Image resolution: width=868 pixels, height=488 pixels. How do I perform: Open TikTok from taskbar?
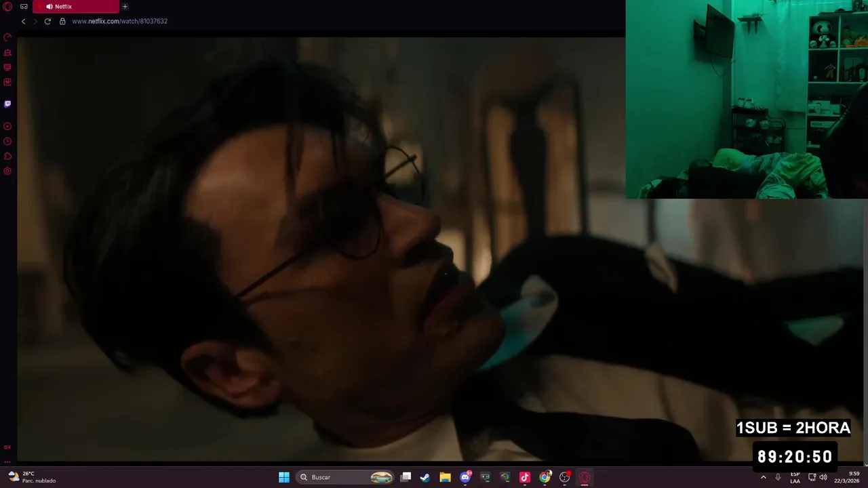pyautogui.click(x=524, y=477)
